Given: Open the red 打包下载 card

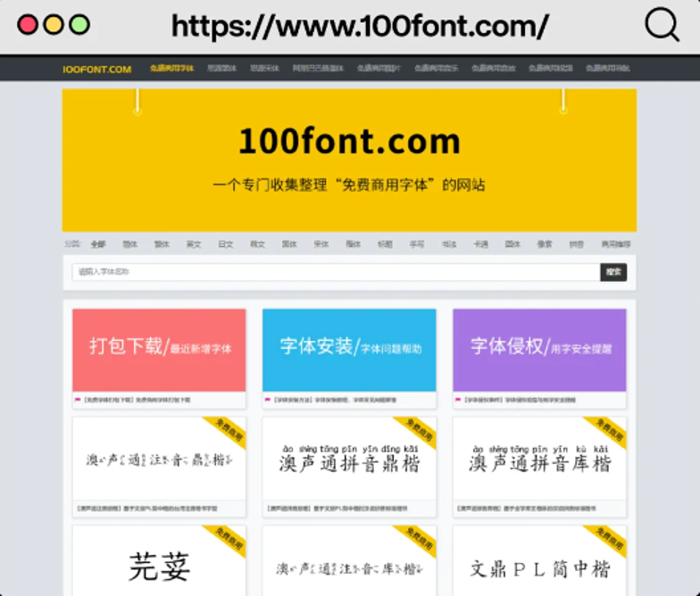Looking at the screenshot, I should tap(159, 350).
